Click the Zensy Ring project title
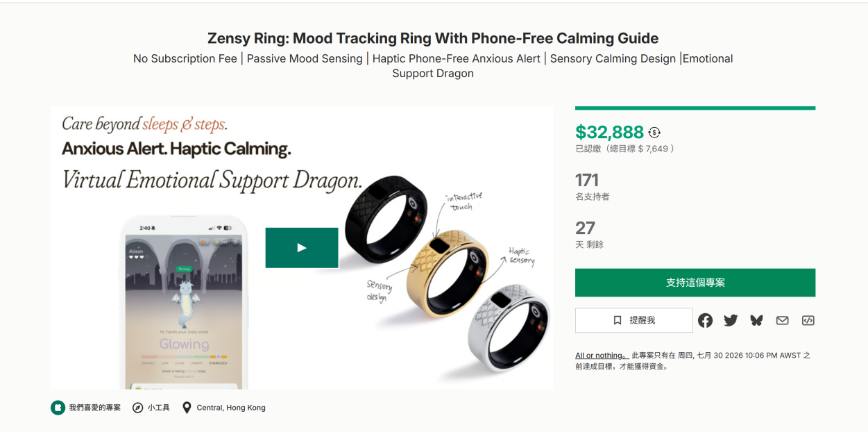Screen dimensions: 868x432 click(433, 38)
